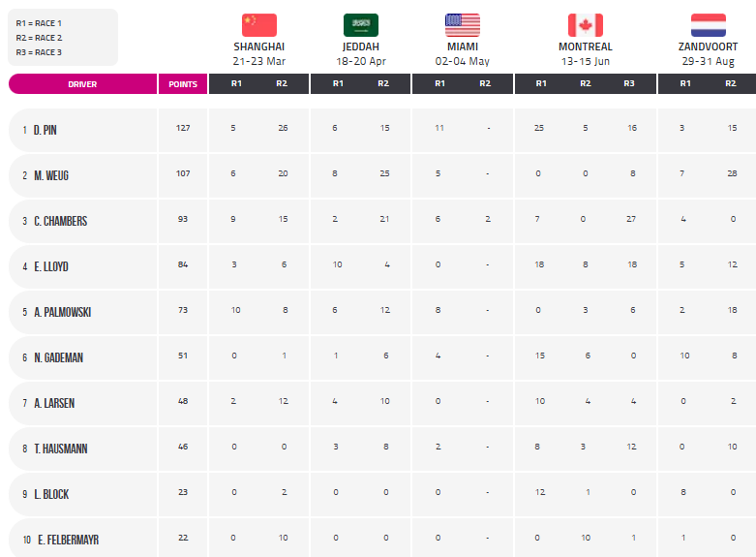Image resolution: width=756 pixels, height=557 pixels.
Task: Select C. Chambers in the standings
Action: point(60,221)
